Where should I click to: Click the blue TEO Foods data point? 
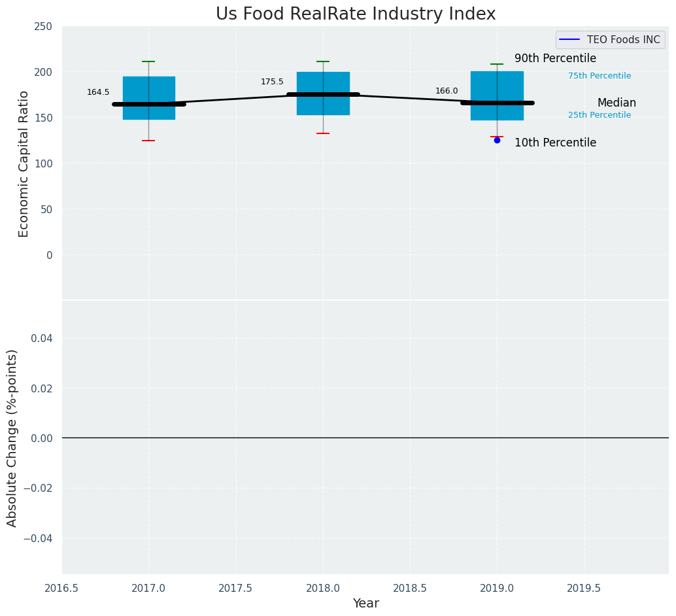pyautogui.click(x=497, y=140)
